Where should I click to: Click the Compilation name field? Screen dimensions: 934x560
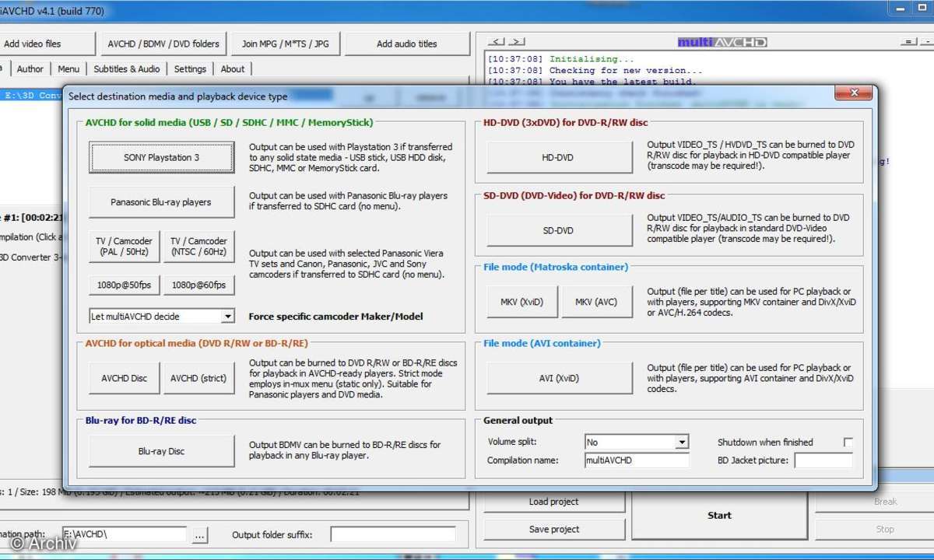point(637,460)
